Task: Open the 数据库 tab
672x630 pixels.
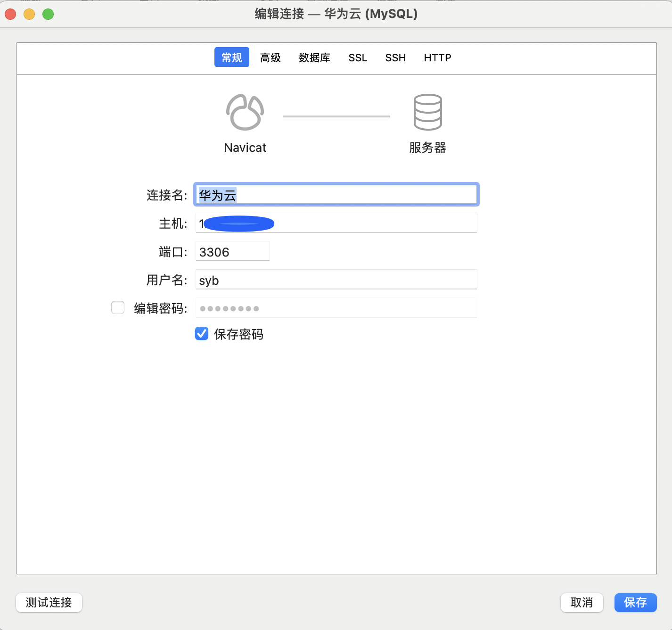Action: coord(314,58)
